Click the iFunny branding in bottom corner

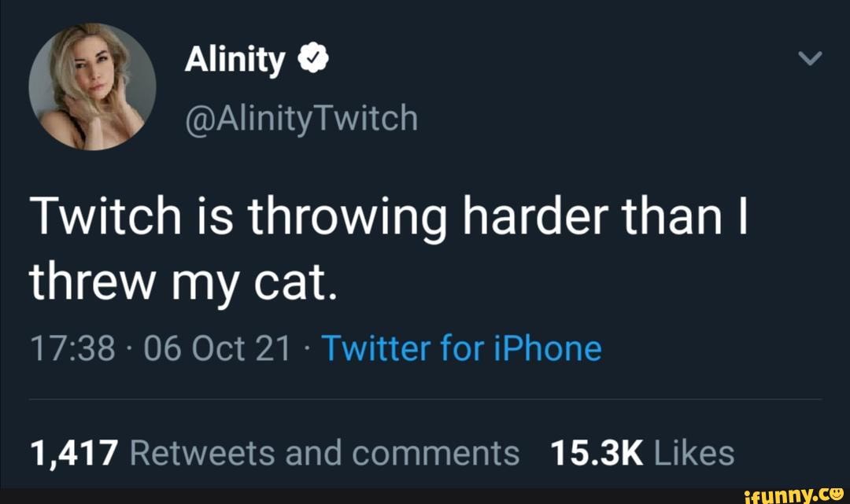(796, 495)
